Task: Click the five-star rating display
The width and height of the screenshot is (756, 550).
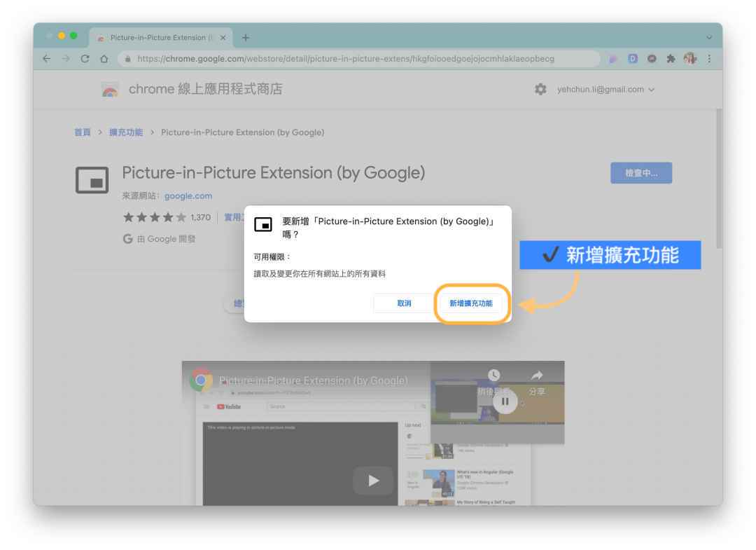Action: (x=155, y=217)
